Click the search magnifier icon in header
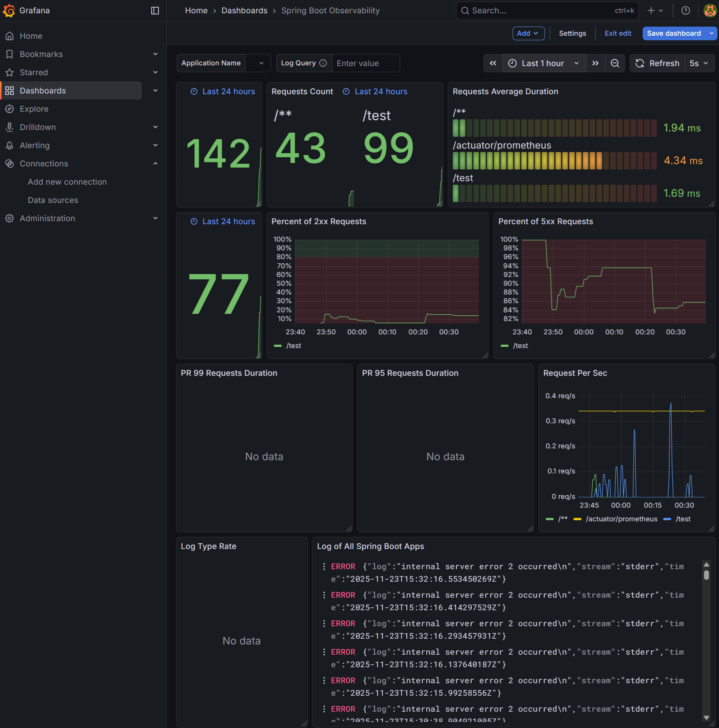This screenshot has height=728, width=719. pos(465,11)
